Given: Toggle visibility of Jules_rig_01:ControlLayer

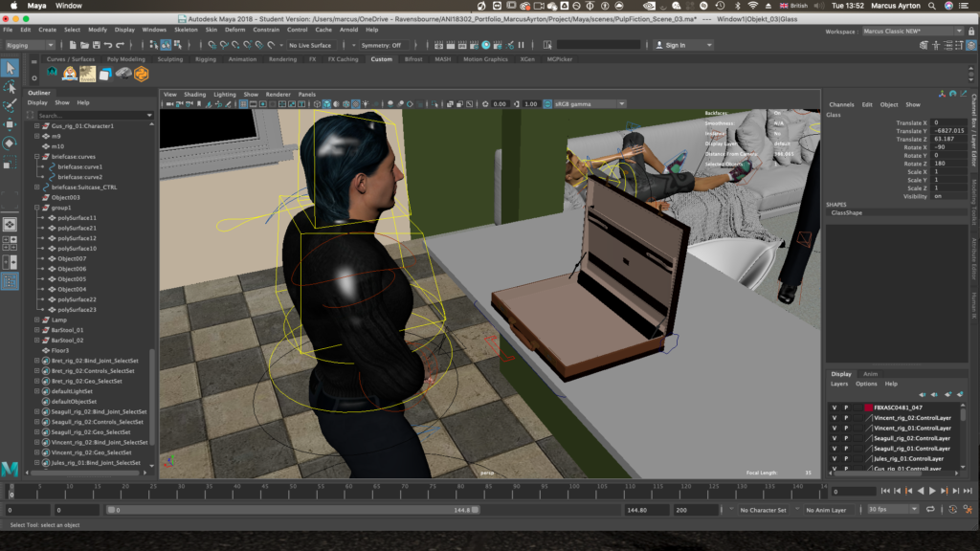Looking at the screenshot, I should click(x=834, y=458).
